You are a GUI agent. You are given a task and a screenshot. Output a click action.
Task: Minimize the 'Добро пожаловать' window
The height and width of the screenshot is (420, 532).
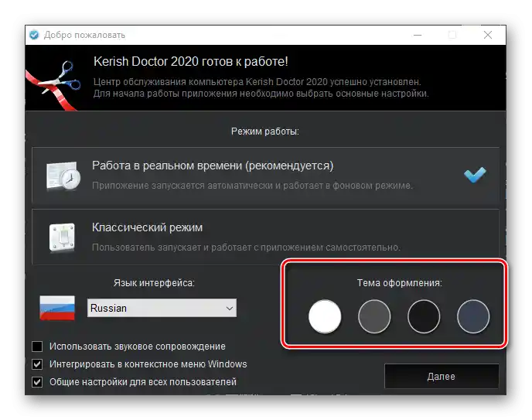point(418,35)
